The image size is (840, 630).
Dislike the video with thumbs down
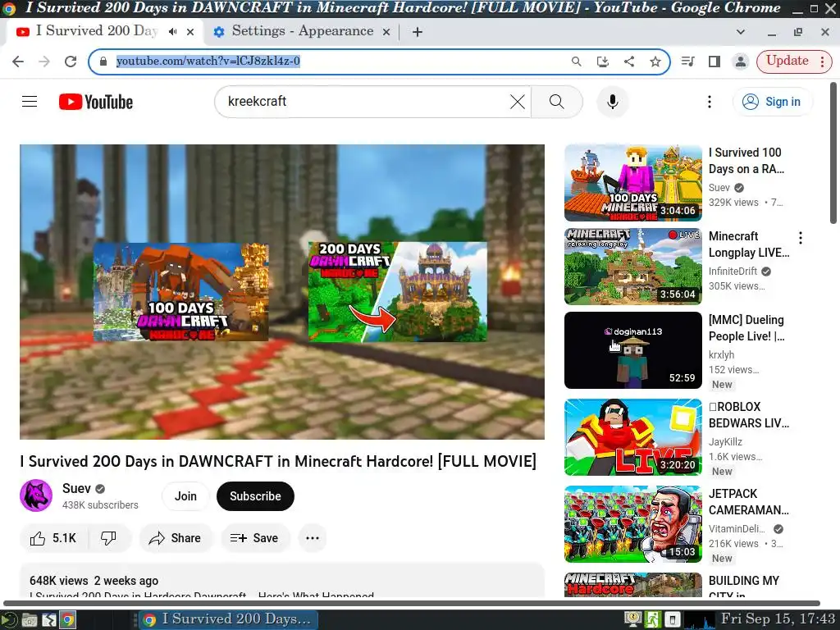coord(109,538)
